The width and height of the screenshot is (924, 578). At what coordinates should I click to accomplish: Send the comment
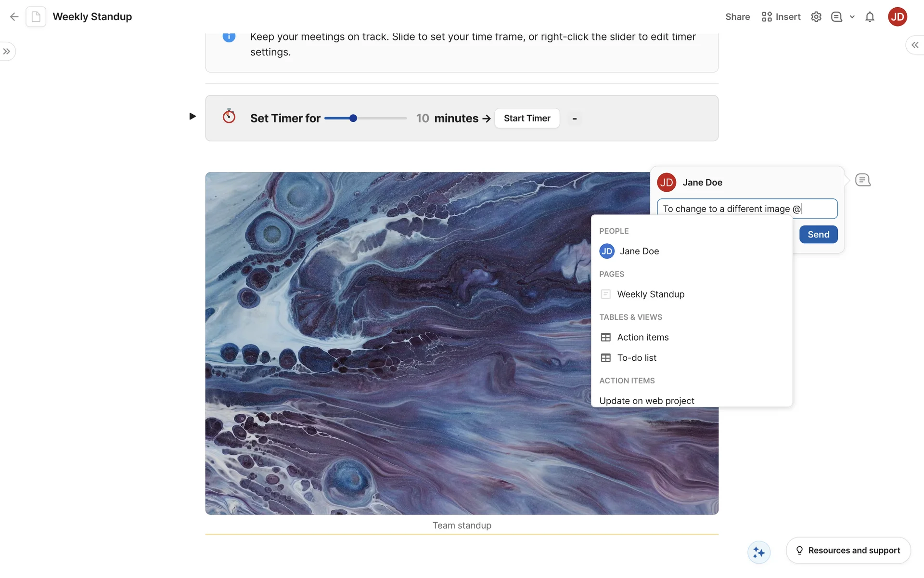click(x=818, y=235)
